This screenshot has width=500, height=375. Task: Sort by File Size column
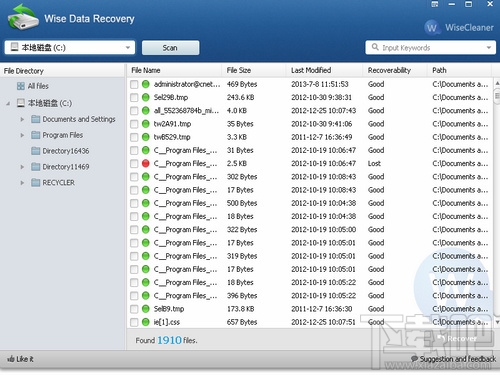coord(254,70)
